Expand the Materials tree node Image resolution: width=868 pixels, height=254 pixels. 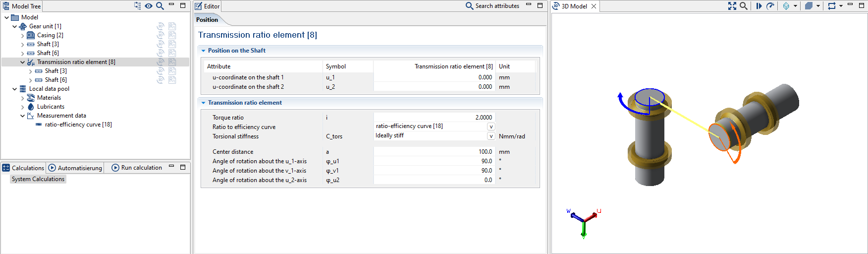23,98
